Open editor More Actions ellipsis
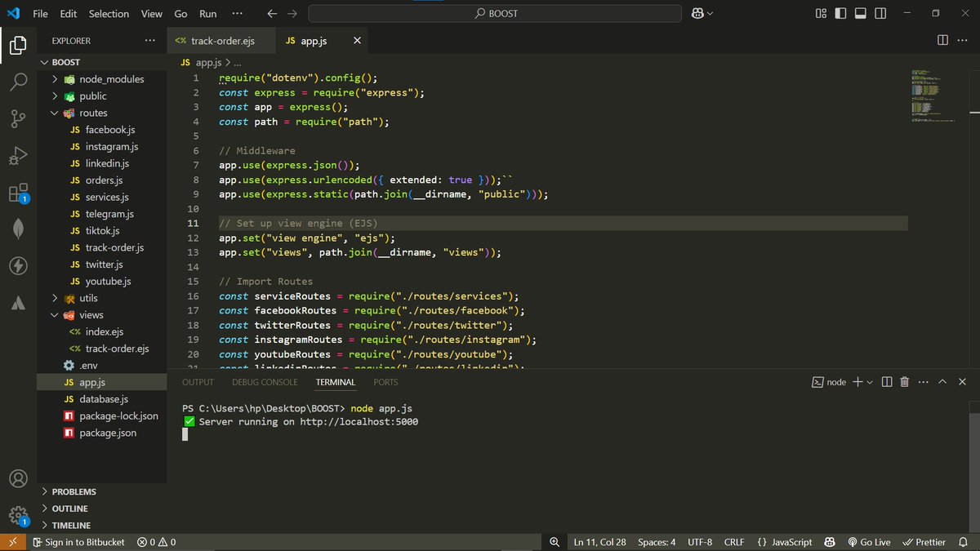The image size is (980, 551). [x=964, y=40]
